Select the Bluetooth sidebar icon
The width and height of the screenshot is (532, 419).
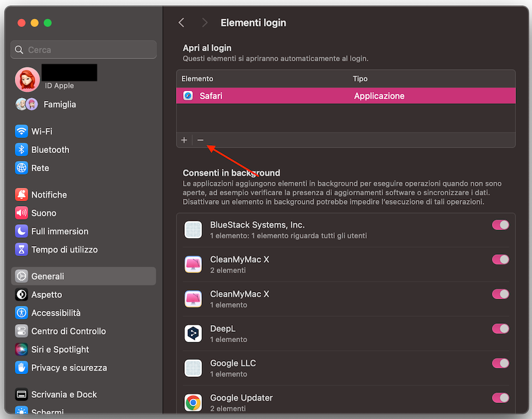[x=22, y=149]
